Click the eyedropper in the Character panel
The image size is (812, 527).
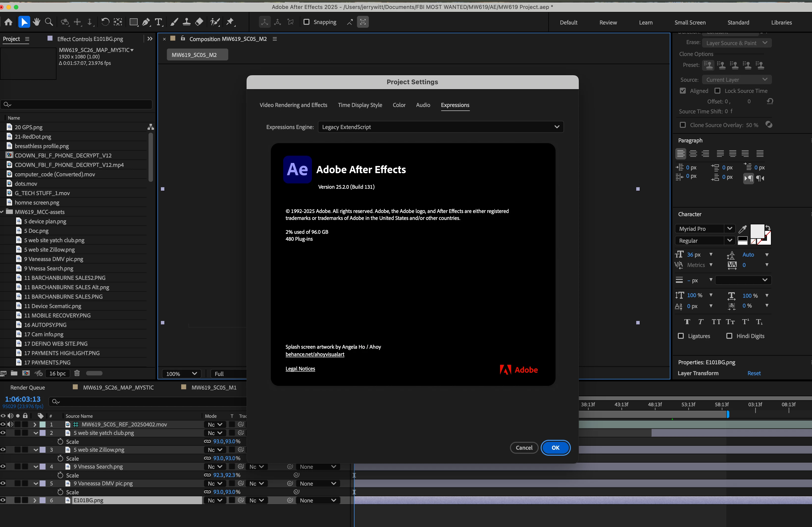pos(742,229)
